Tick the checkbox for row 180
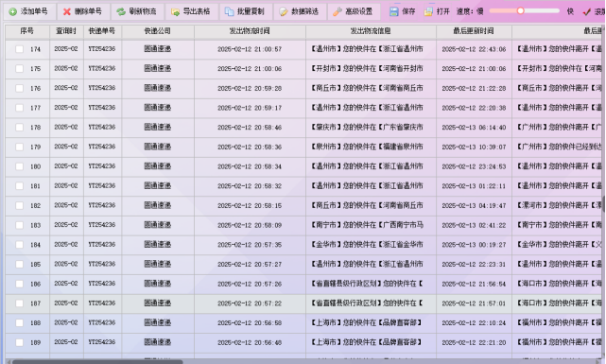This screenshot has width=606, height=364. 19,166
